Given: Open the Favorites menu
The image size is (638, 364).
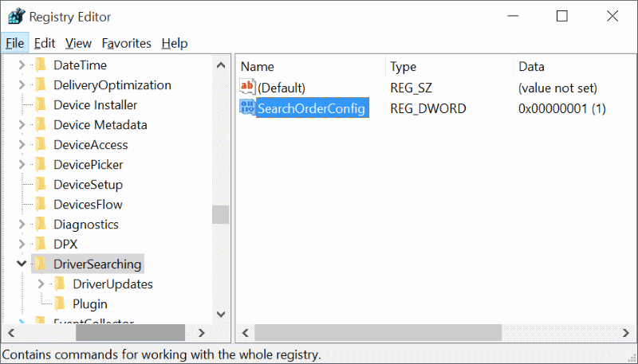Looking at the screenshot, I should coord(126,43).
